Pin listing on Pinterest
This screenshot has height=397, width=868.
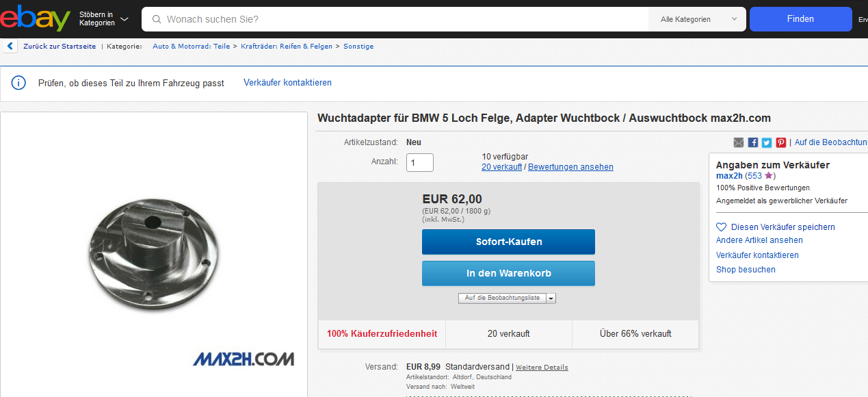(x=780, y=142)
